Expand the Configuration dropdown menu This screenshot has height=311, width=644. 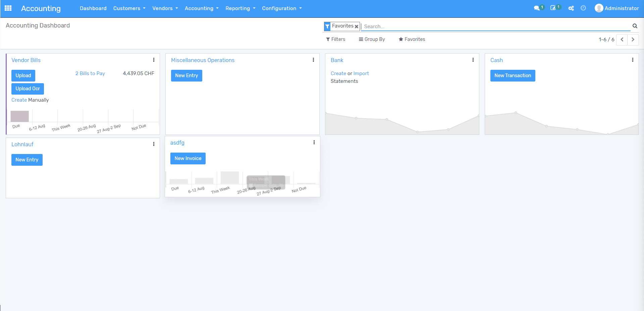point(282,8)
